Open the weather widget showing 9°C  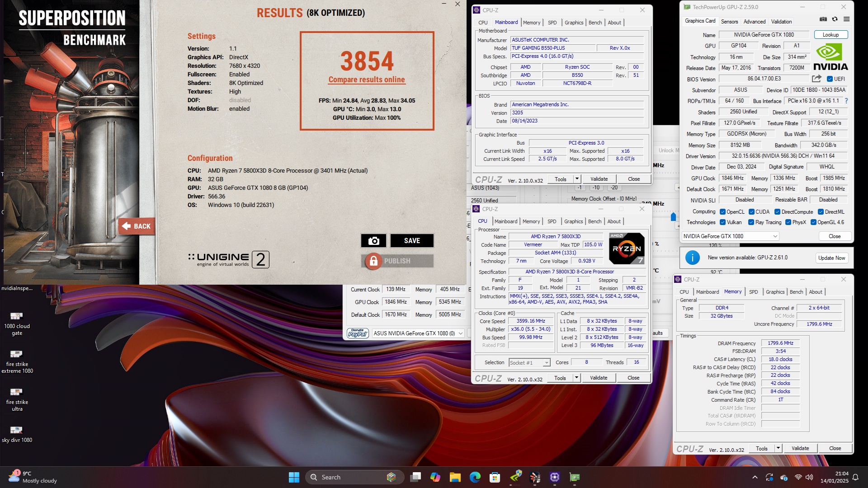pos(33,477)
